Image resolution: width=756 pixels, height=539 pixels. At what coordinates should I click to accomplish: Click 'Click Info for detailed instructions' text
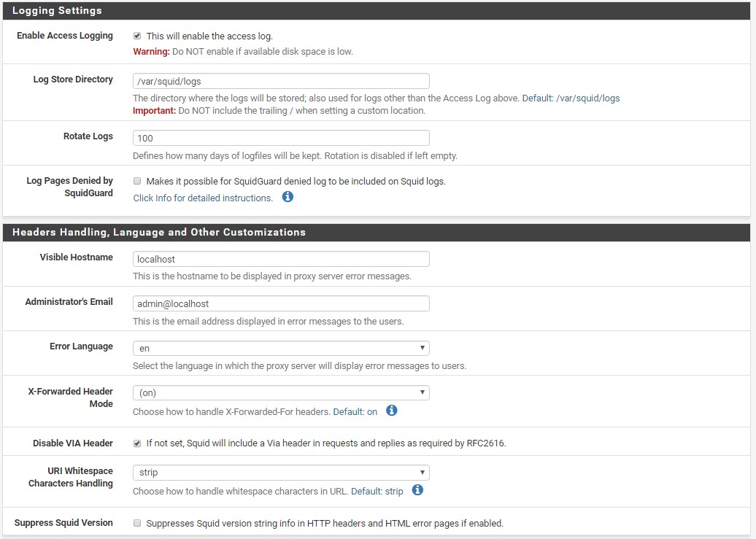pyautogui.click(x=203, y=198)
